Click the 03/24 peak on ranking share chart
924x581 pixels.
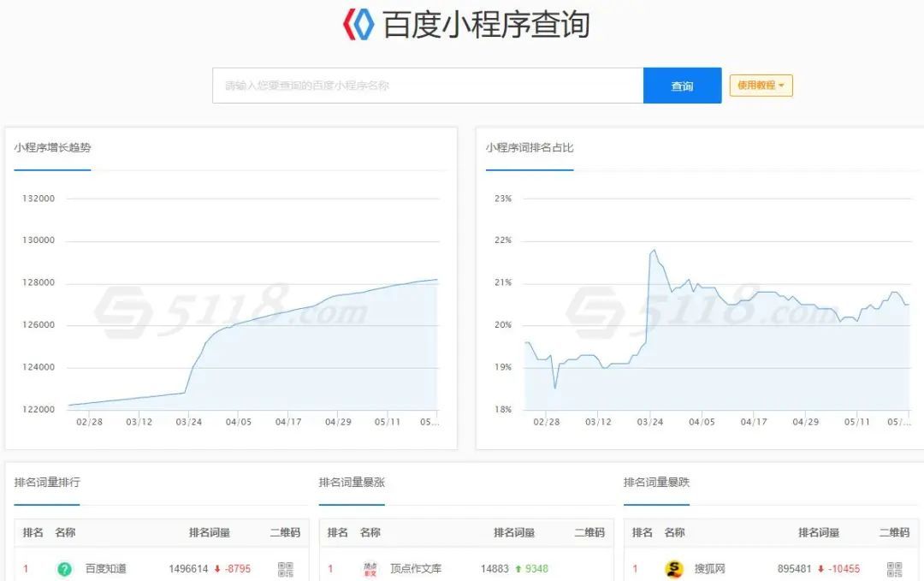point(654,251)
